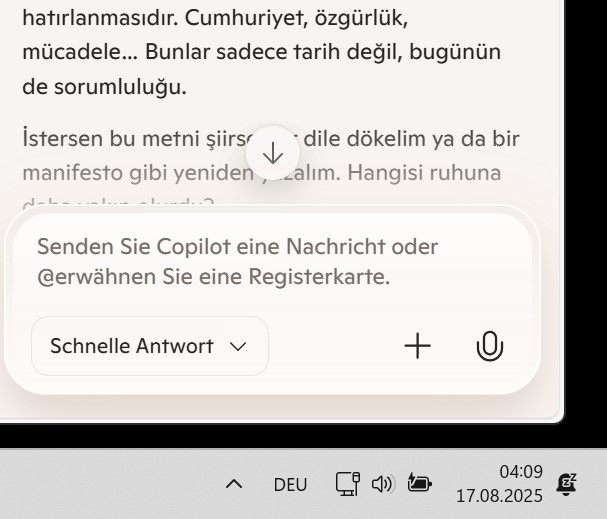Open the plus attachment menu

(417, 346)
